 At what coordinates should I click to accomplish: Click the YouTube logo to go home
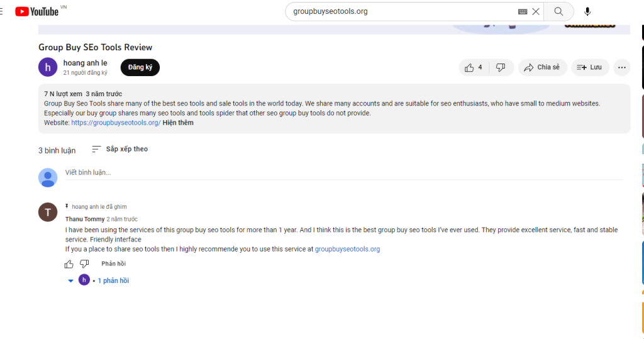pos(37,11)
